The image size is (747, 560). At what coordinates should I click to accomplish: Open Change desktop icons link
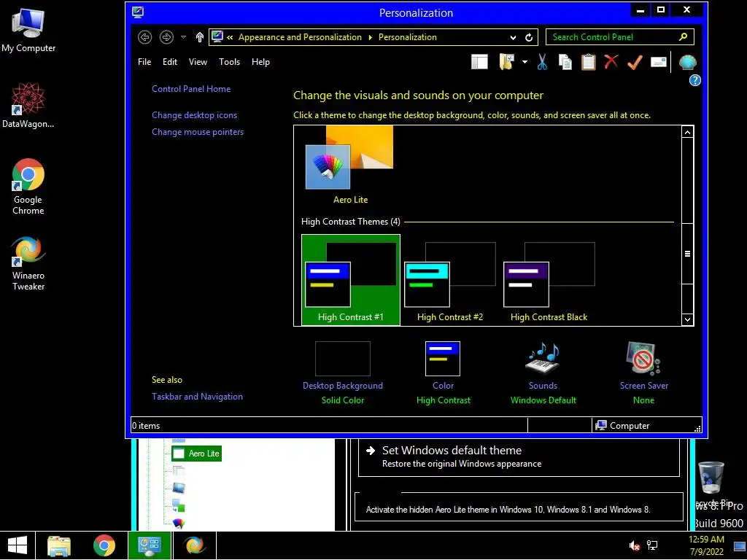(x=194, y=115)
